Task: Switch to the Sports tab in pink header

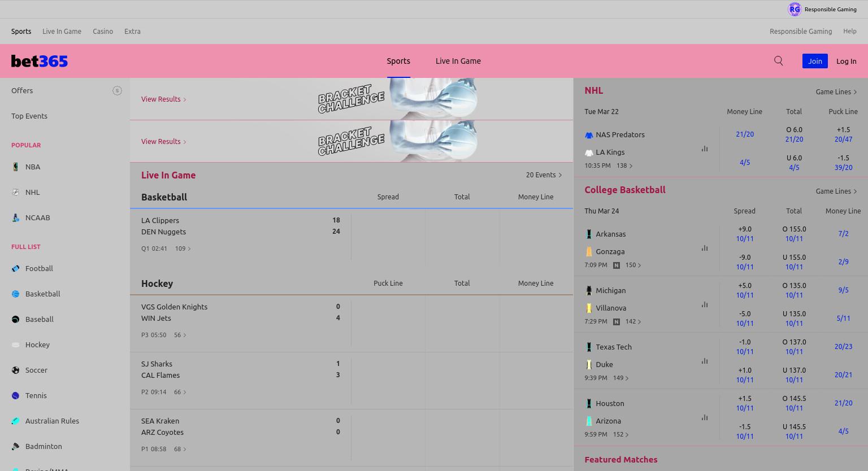Action: point(398,61)
